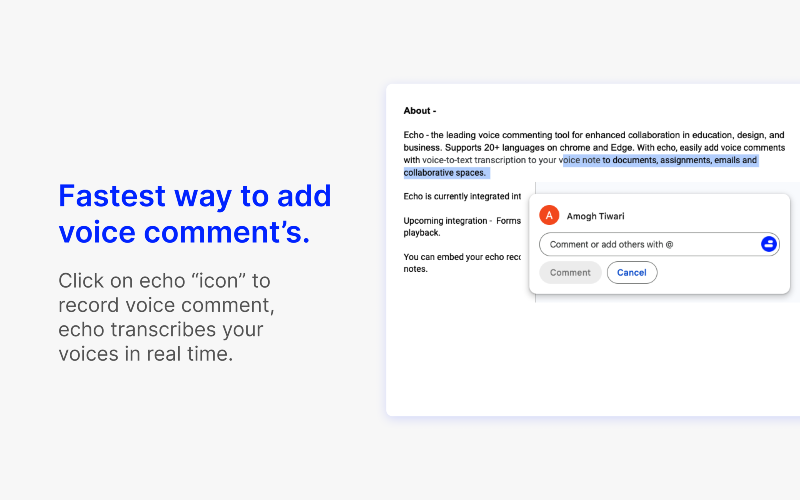This screenshot has height=500, width=800.
Task: Click the blue Echo voice record icon
Action: pyautogui.click(x=769, y=244)
